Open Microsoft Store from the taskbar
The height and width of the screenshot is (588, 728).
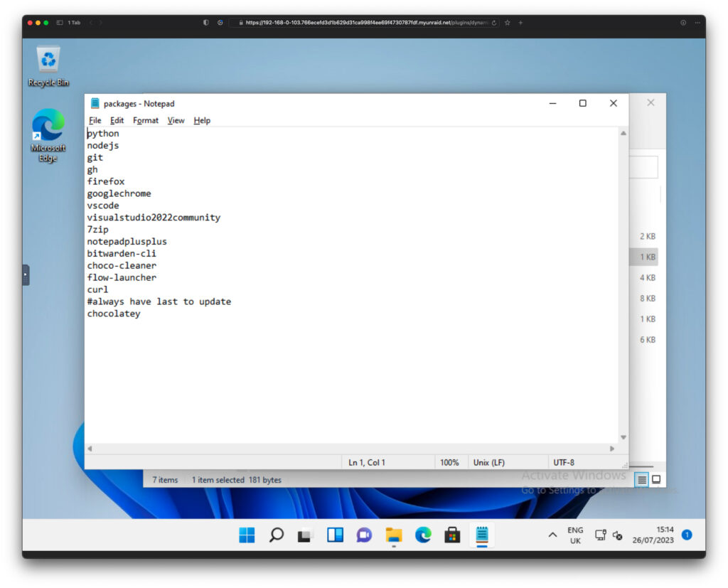tap(452, 535)
